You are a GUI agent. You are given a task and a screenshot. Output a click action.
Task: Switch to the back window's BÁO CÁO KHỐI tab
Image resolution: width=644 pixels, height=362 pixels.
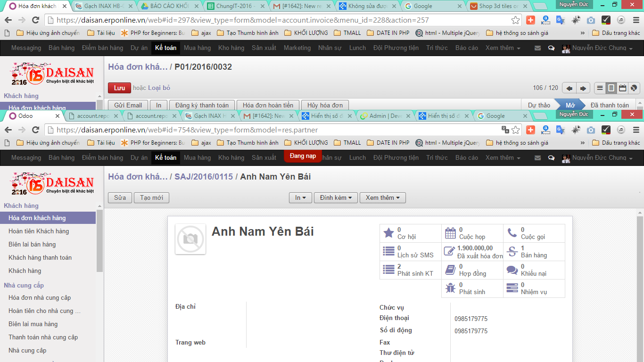pyautogui.click(x=169, y=6)
